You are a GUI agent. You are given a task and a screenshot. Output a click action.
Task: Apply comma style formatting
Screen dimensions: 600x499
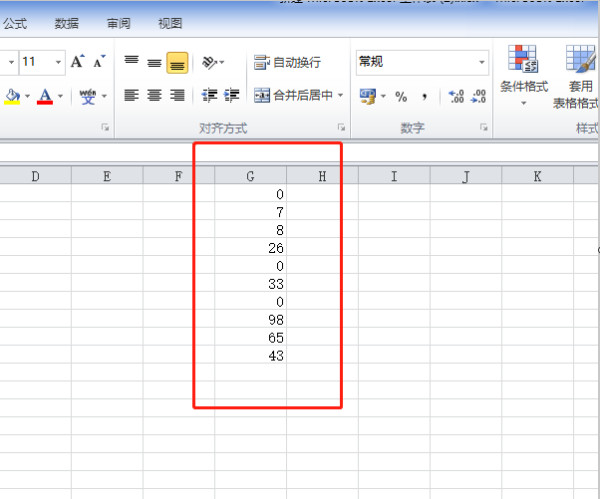pos(424,96)
